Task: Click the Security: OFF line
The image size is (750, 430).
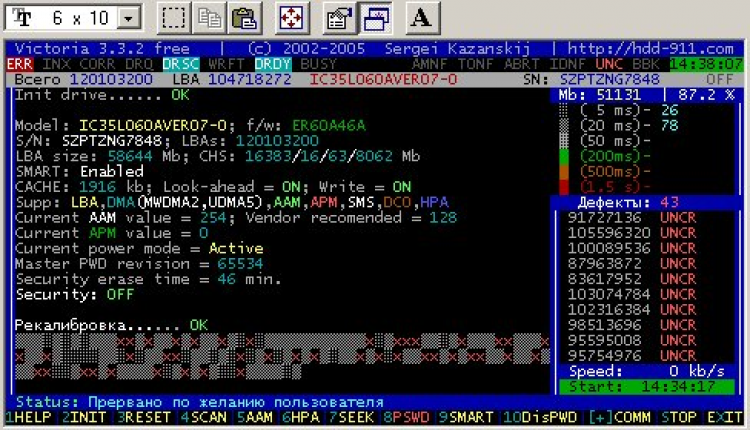Action: pyautogui.click(x=75, y=294)
